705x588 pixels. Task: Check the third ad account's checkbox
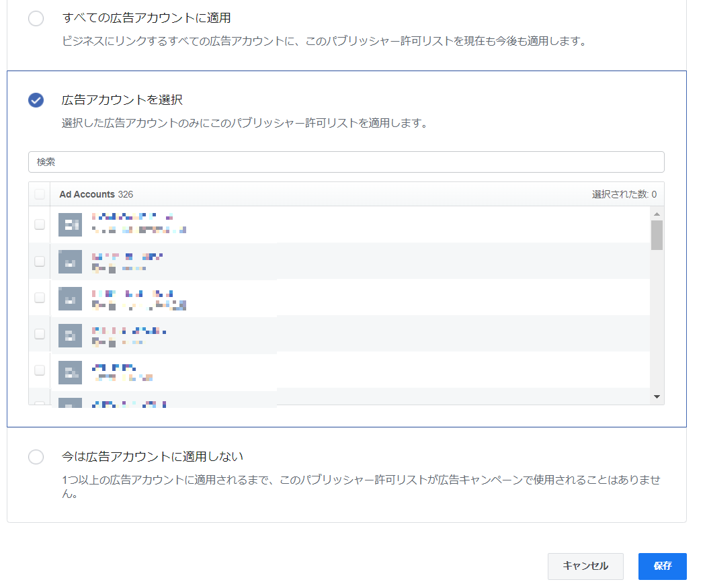[x=40, y=297]
